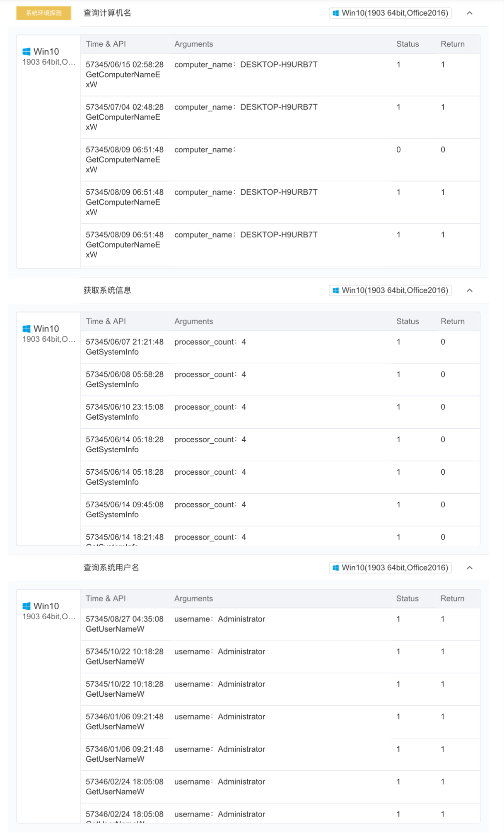Click Windows logo inside 查询系统用户名 header badge
This screenshot has height=833, width=504.
point(336,567)
